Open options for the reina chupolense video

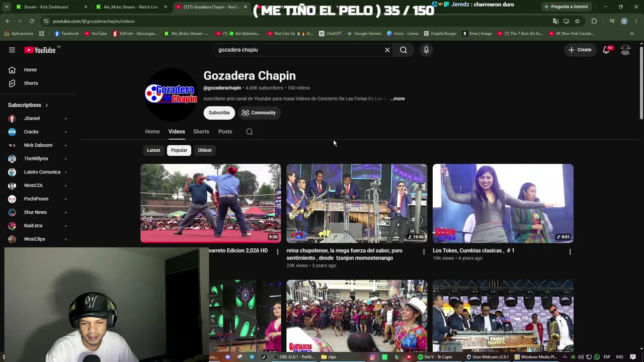[424, 251]
